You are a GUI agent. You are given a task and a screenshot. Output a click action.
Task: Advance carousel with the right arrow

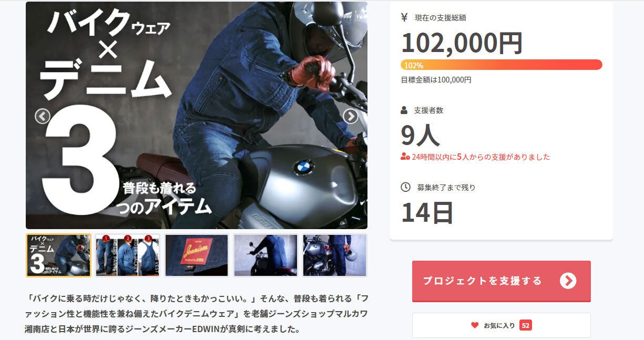click(x=351, y=116)
